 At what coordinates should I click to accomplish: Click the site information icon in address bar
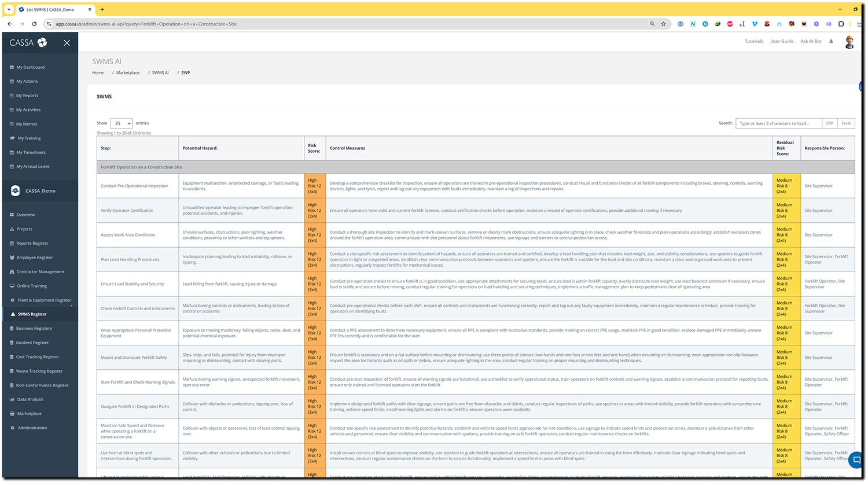pos(49,24)
